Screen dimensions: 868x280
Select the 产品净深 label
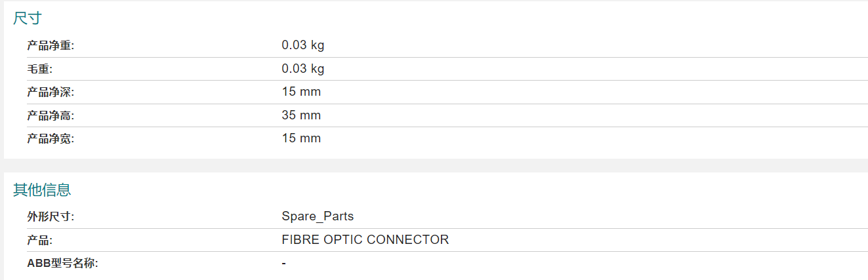[51, 92]
